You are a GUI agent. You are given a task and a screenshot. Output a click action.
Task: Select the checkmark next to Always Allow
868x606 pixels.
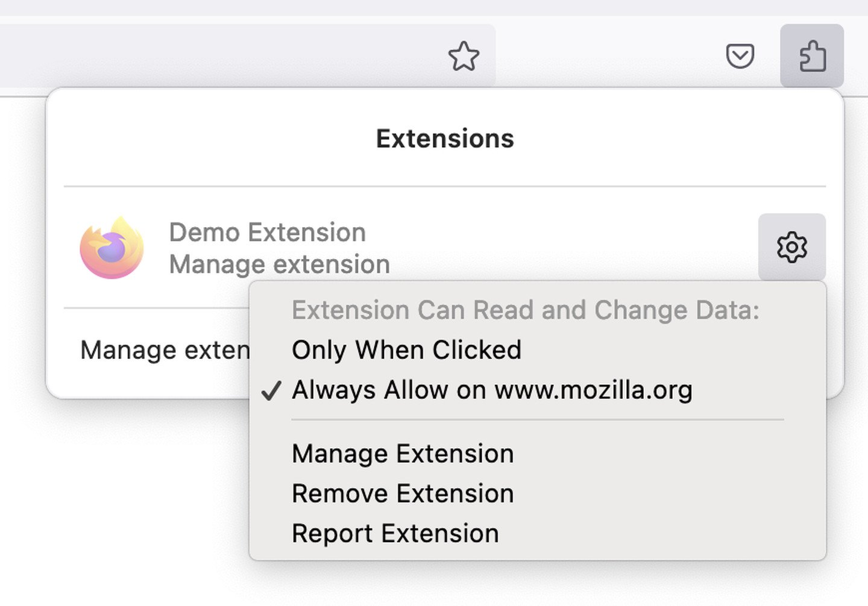pyautogui.click(x=272, y=390)
